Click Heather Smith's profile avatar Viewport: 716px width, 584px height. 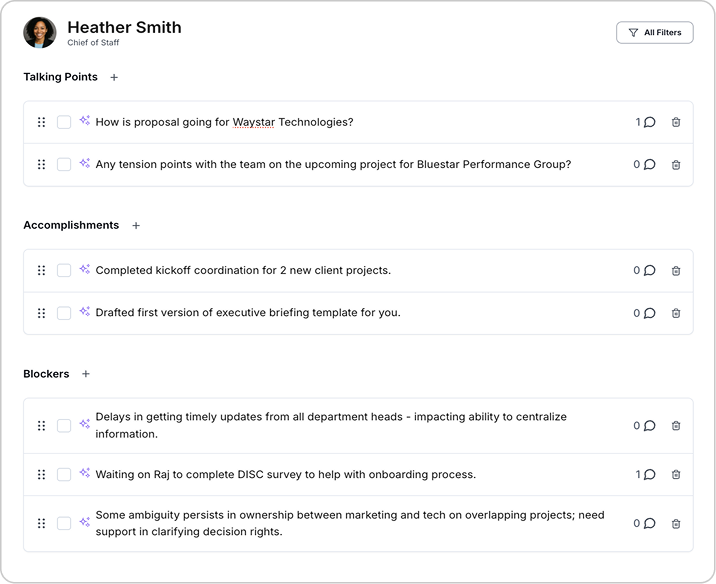coord(40,33)
